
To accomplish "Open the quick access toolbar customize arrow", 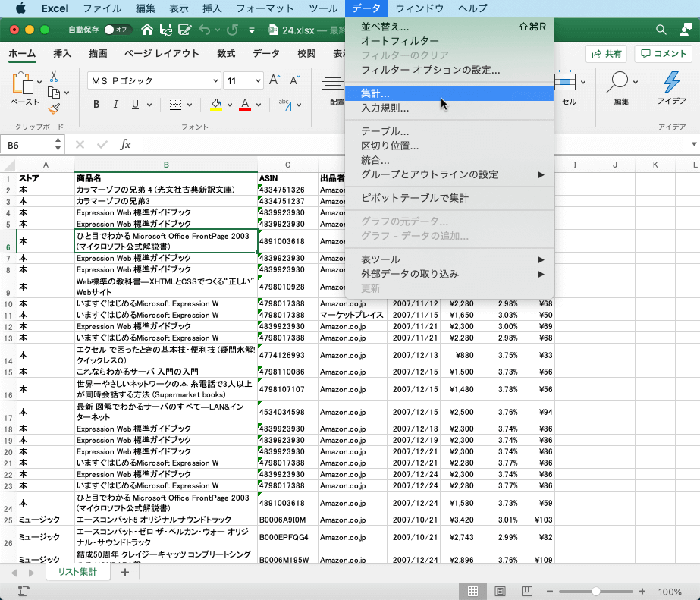I will point(252,30).
